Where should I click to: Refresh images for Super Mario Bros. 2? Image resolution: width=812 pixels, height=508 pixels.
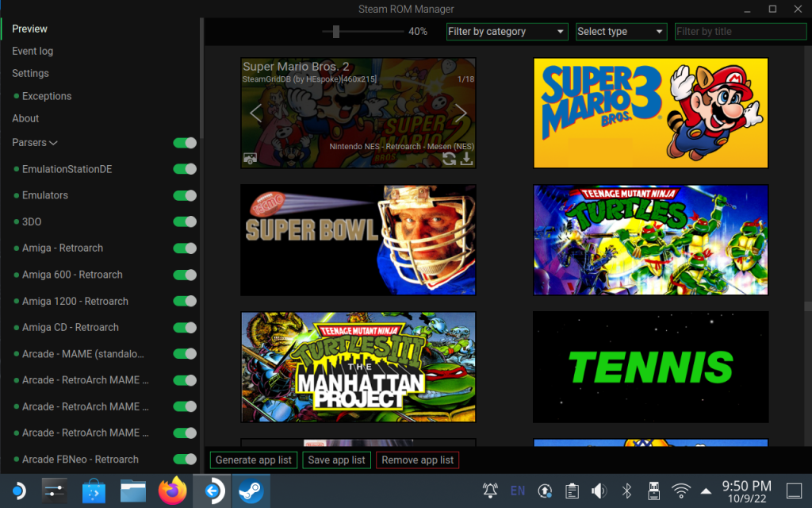tap(449, 159)
